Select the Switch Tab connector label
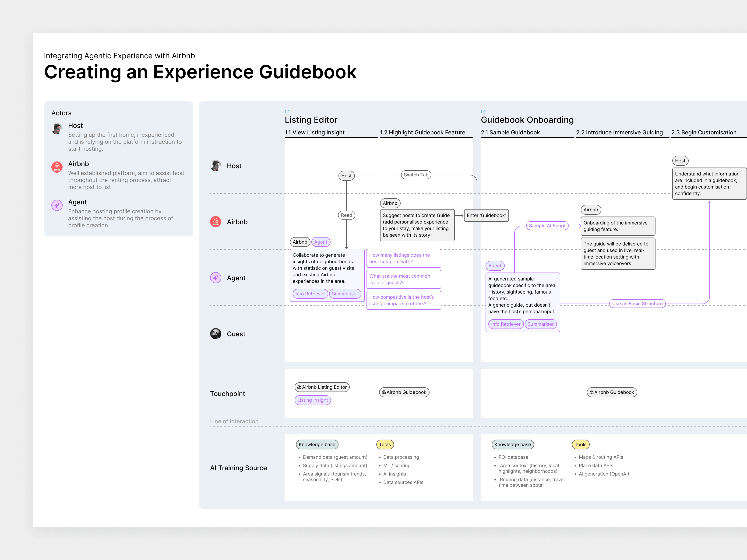Image resolution: width=747 pixels, height=560 pixels. [x=416, y=175]
